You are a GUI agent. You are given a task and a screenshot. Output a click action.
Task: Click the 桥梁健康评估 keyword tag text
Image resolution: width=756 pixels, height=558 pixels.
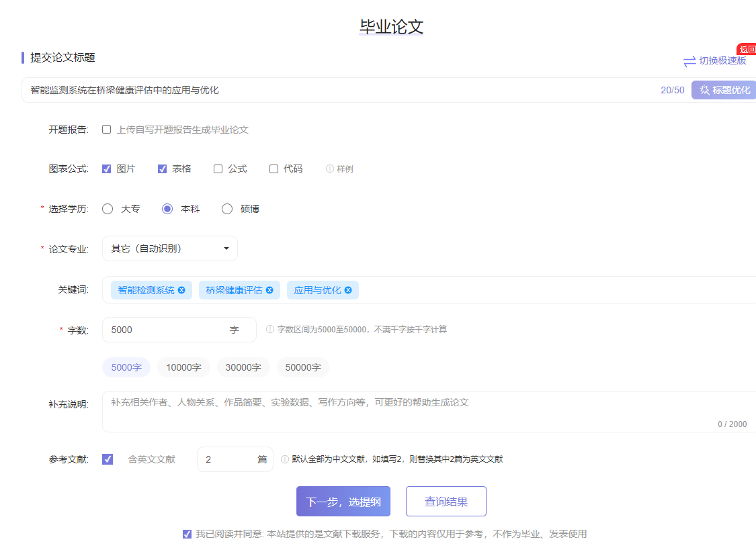234,290
